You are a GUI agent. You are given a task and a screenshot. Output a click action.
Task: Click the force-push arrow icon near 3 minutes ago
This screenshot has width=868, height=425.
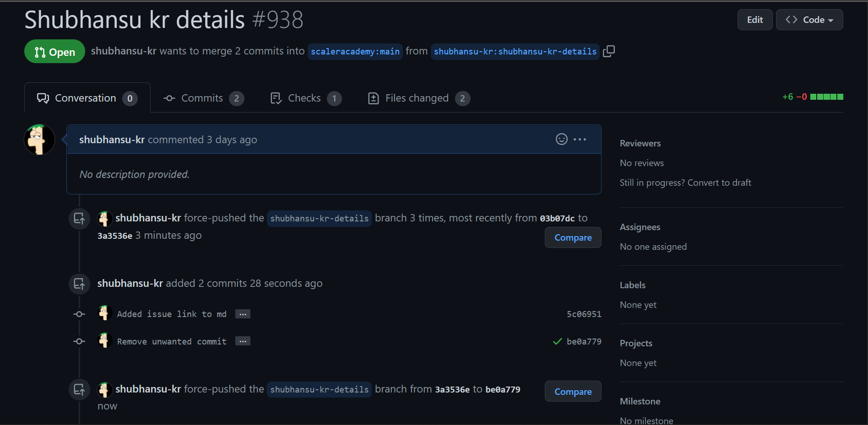pos(79,219)
